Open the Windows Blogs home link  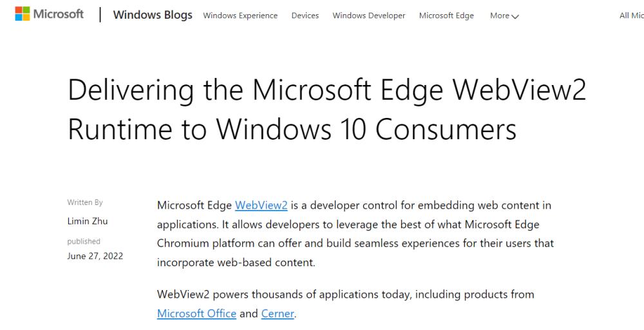(153, 15)
